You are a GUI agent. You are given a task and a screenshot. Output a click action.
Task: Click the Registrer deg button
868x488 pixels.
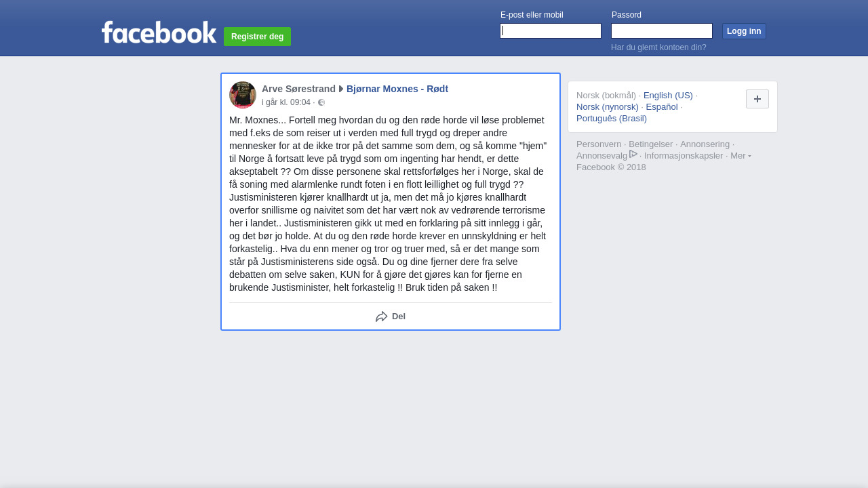point(258,37)
